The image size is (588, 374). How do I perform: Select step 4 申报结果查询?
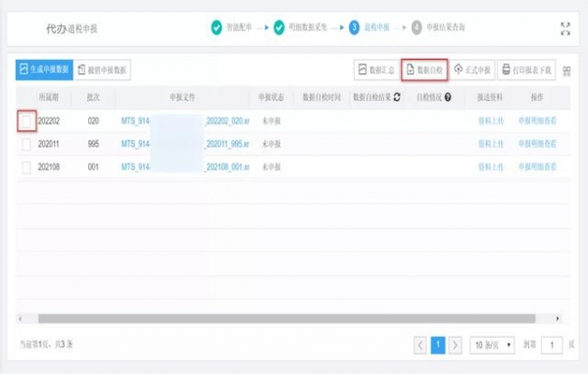[438, 27]
